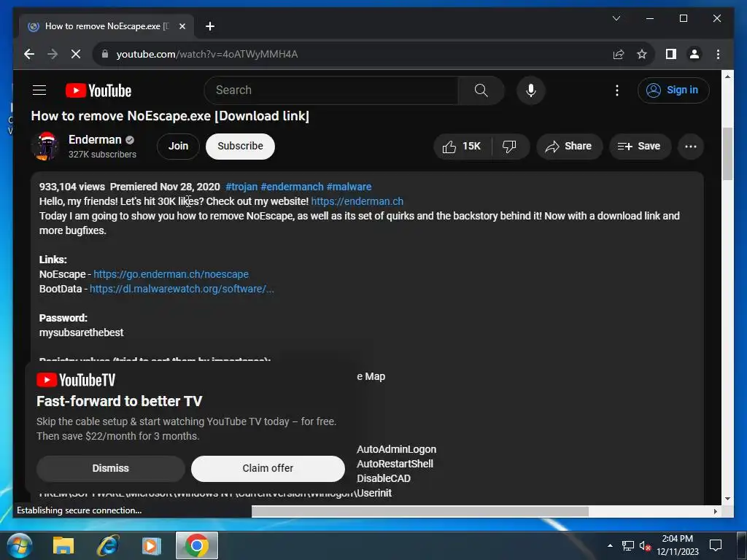Share this video

point(569,146)
